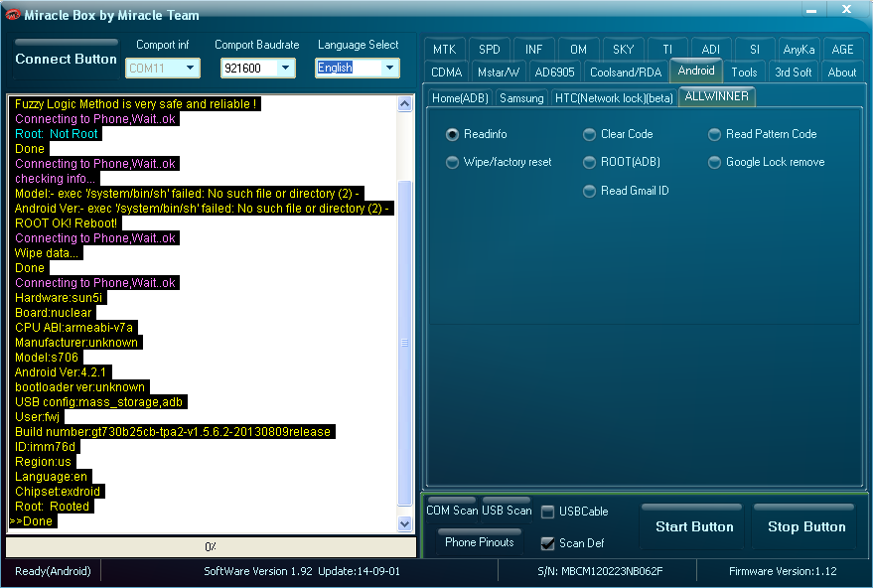Switch to the 3rd Soft tab

[793, 73]
